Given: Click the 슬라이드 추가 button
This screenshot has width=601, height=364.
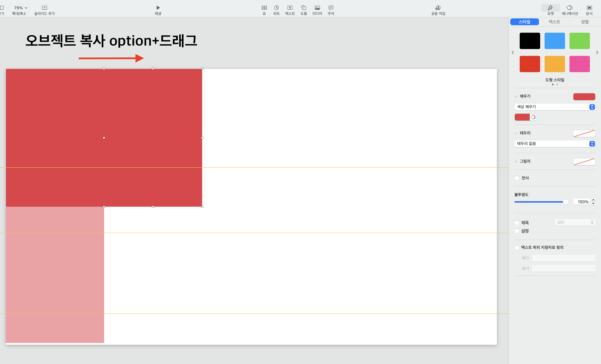Looking at the screenshot, I should (x=44, y=10).
